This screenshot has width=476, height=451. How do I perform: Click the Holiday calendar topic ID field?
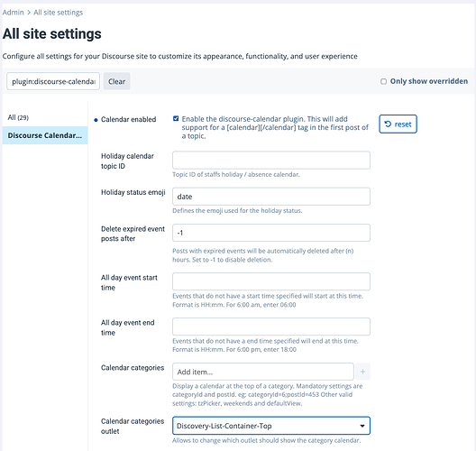click(x=271, y=160)
